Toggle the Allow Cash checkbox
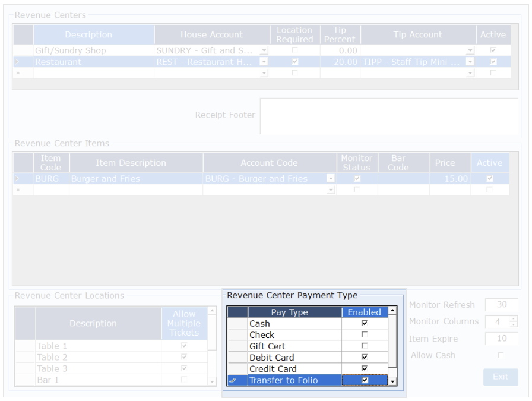The width and height of the screenshot is (532, 401). pyautogui.click(x=501, y=355)
